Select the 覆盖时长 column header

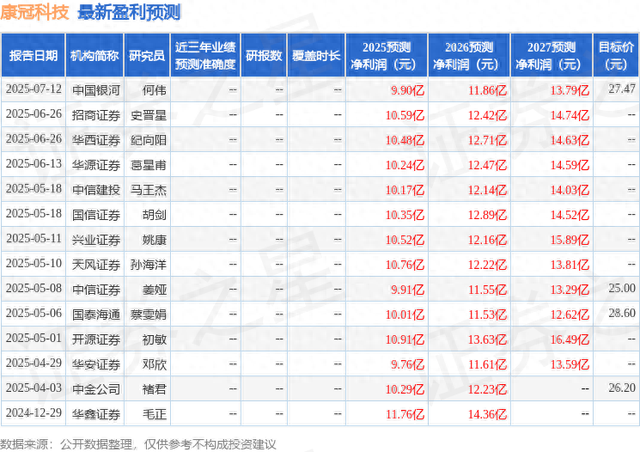(316, 55)
